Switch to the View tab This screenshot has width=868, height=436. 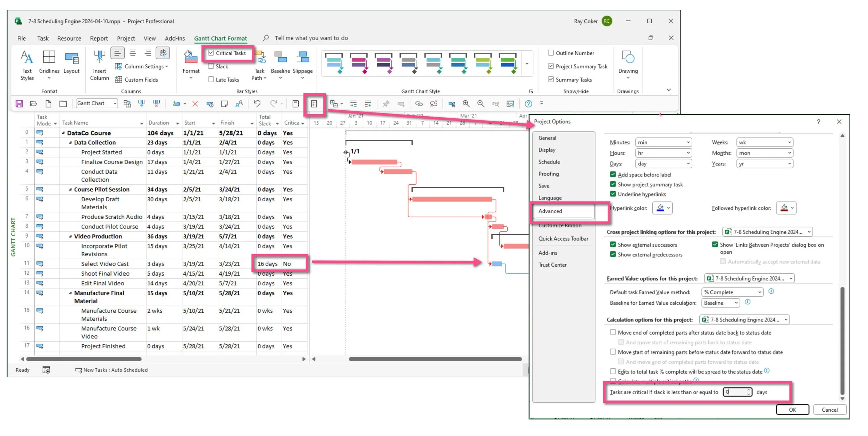click(150, 38)
